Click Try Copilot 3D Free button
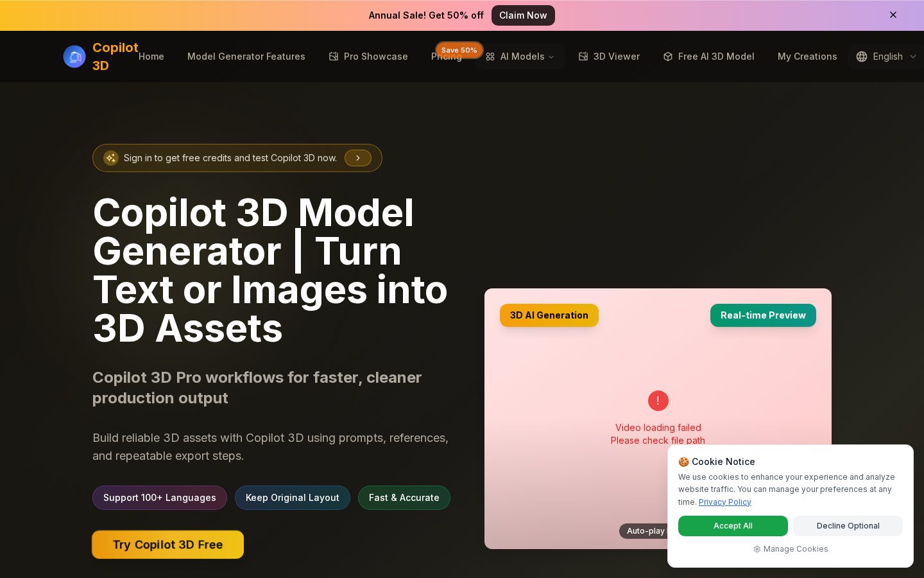 tap(168, 545)
